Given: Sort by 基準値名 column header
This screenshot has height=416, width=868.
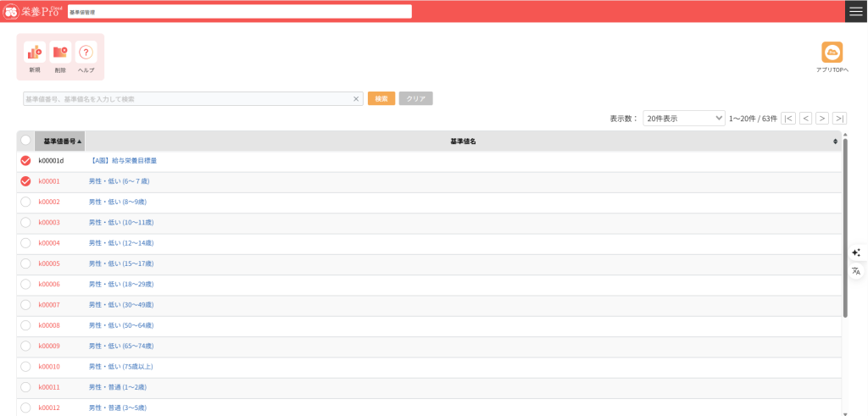Looking at the screenshot, I should pos(463,141).
